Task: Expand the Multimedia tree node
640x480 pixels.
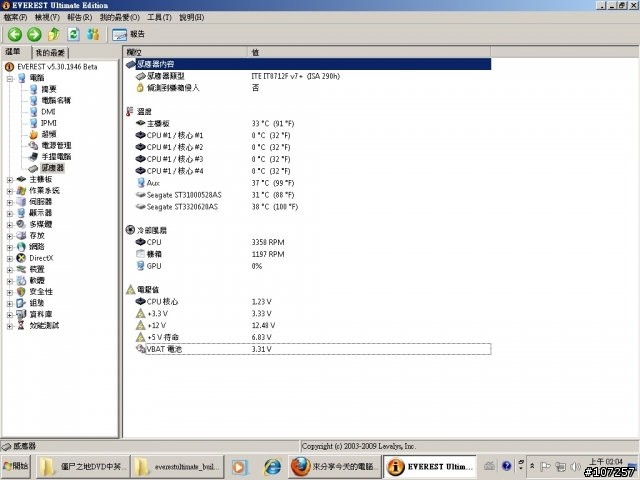Action: tap(10, 224)
